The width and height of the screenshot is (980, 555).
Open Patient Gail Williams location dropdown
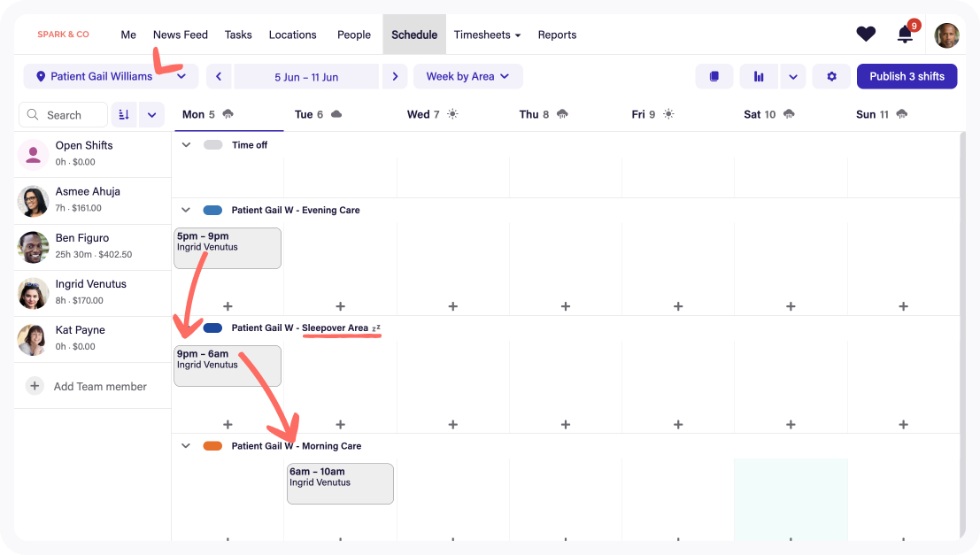[111, 77]
